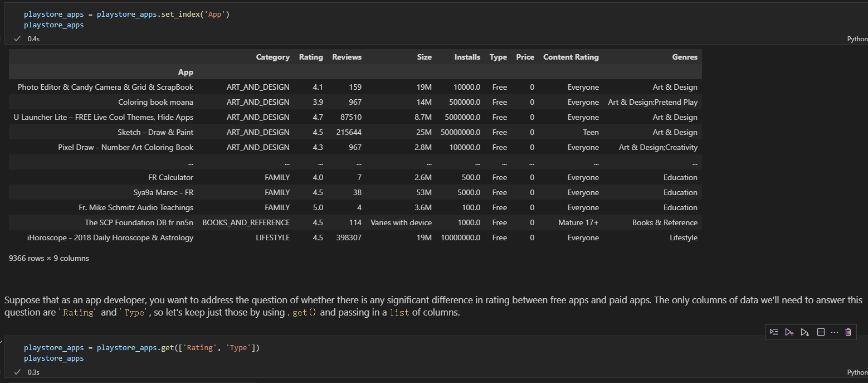Click the 10000000.0 installs cell

460,237
